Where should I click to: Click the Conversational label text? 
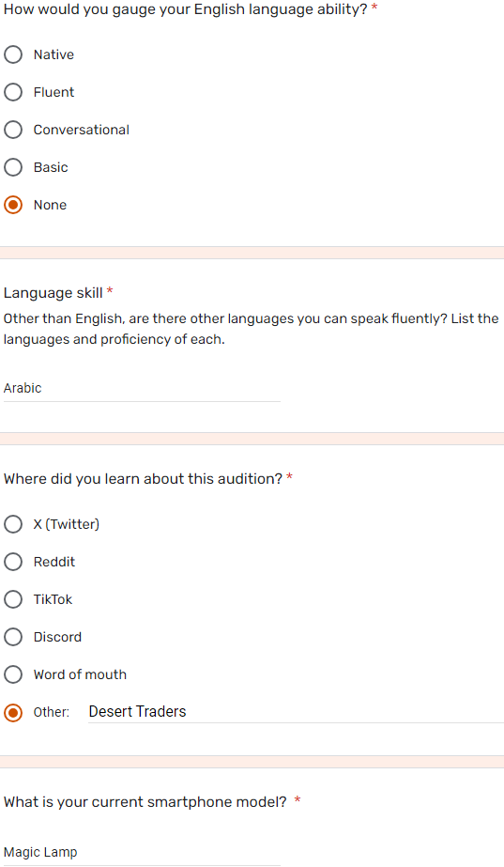[x=82, y=130]
